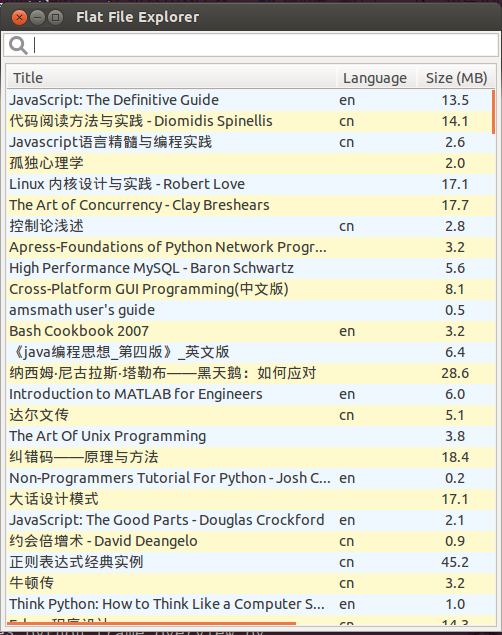Focus the search text field

pyautogui.click(x=251, y=45)
